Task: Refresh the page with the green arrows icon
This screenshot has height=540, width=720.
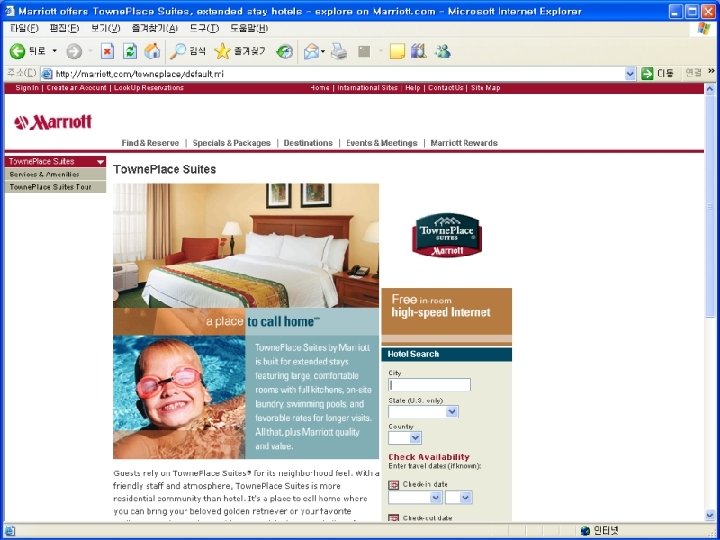Action: coord(130,51)
